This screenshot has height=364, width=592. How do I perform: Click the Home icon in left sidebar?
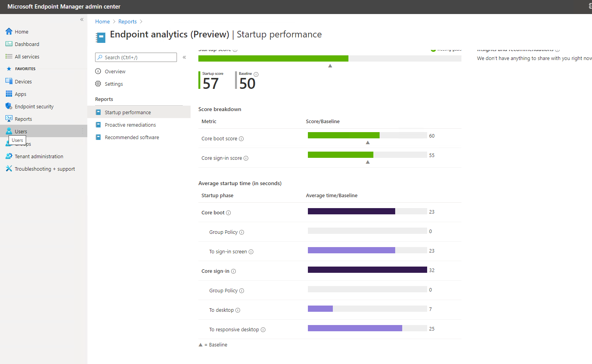coord(9,32)
